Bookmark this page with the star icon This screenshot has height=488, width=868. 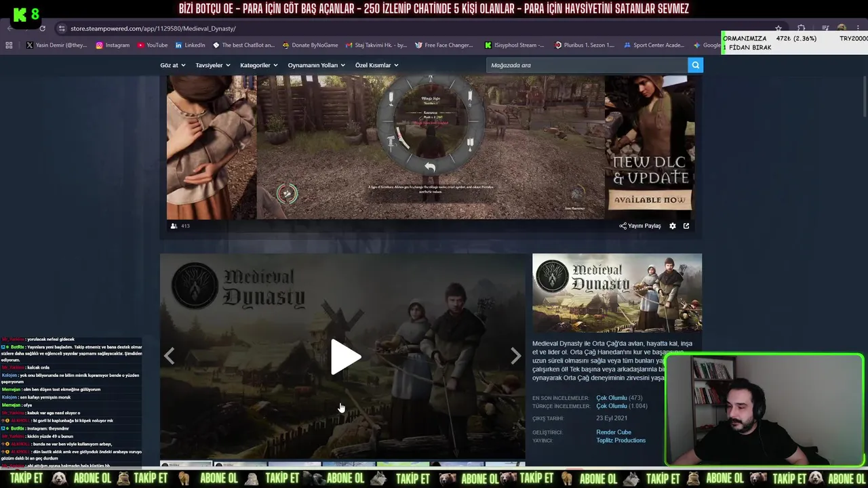tap(778, 28)
